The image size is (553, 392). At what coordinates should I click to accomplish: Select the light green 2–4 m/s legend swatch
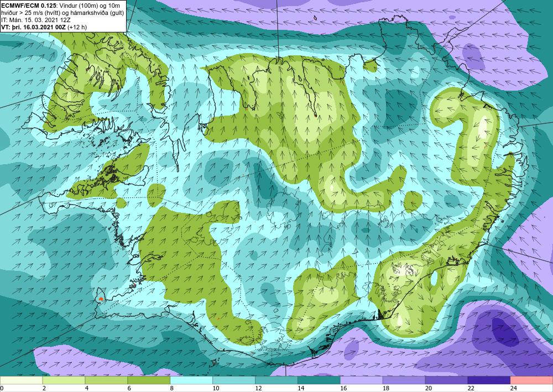(64, 380)
